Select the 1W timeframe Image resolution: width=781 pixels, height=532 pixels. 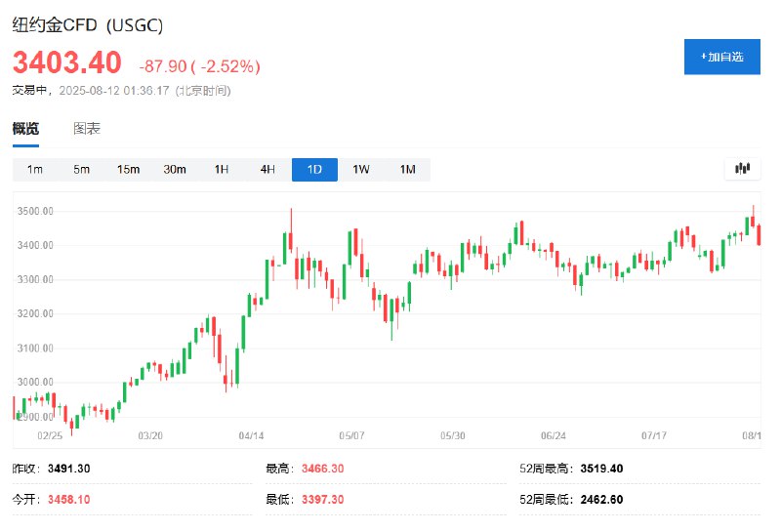pyautogui.click(x=361, y=170)
